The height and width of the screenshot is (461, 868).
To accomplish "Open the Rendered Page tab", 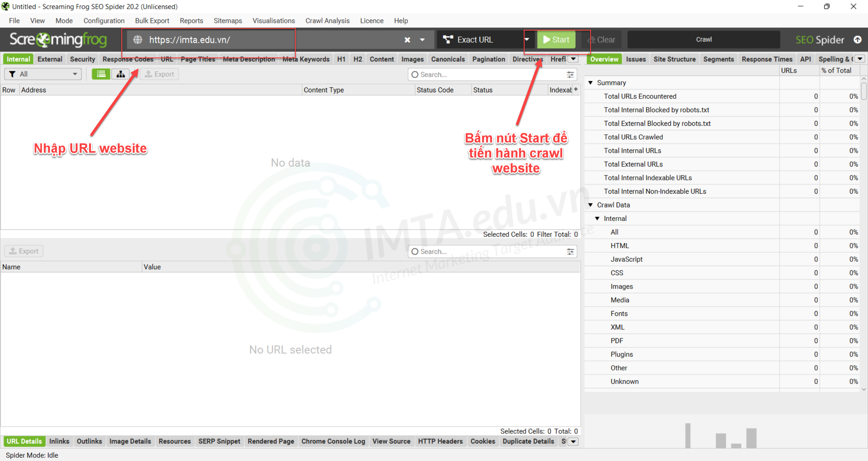I will click(x=271, y=441).
